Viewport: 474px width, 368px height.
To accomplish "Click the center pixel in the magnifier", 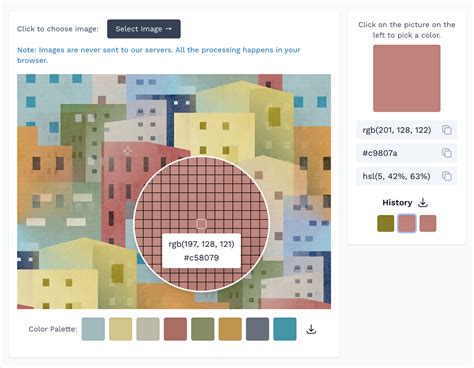I will (201, 224).
